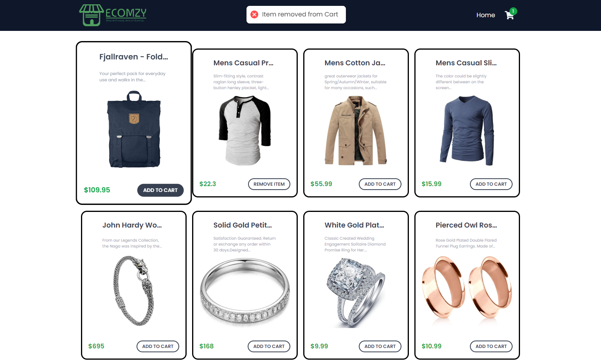Add Mens Casual Slim shirt to cart
The height and width of the screenshot is (364, 601).
pos(491,184)
